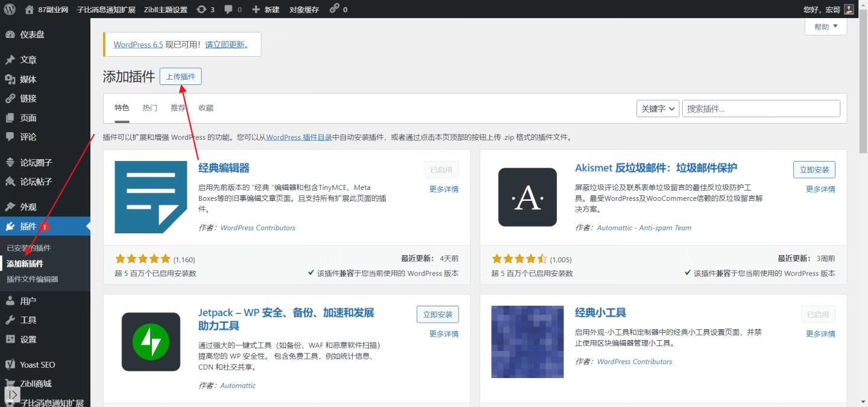
Task: Switch to the 收藏 plugins tab
Action: 205,108
